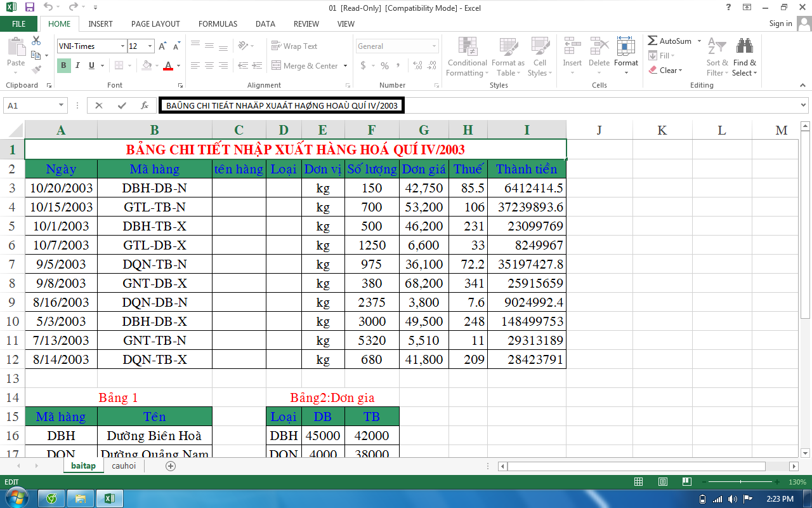Decrease font size with the small A icon
812x508 pixels.
coord(177,46)
